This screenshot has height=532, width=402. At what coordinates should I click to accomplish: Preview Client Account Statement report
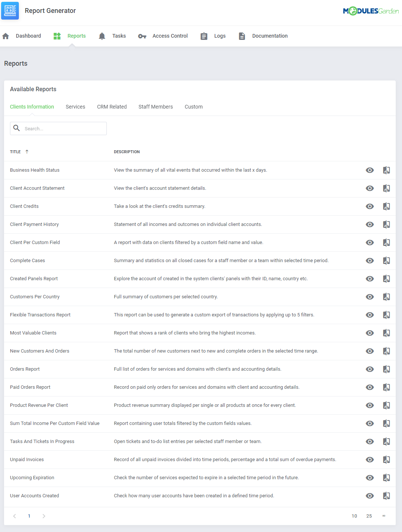370,188
